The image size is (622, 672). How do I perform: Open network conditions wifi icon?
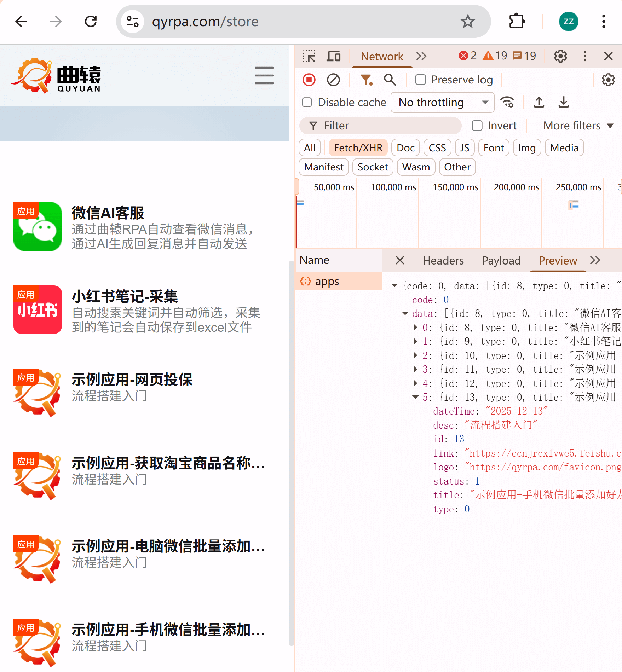pos(507,103)
